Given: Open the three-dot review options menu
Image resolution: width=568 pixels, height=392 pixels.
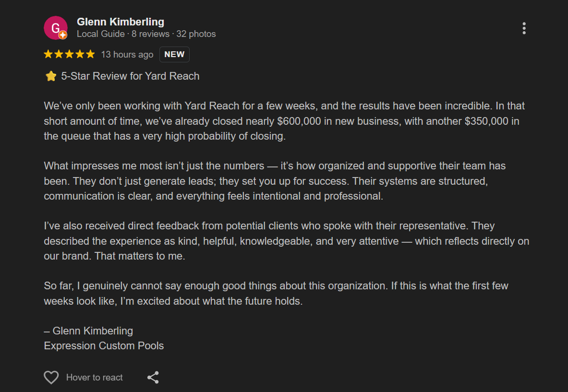Looking at the screenshot, I should click(x=524, y=28).
